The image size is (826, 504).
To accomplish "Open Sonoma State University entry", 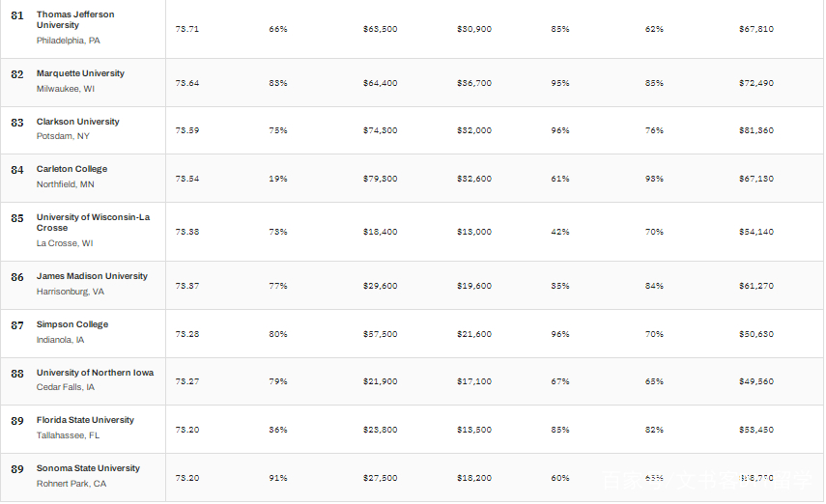I will pos(88,468).
